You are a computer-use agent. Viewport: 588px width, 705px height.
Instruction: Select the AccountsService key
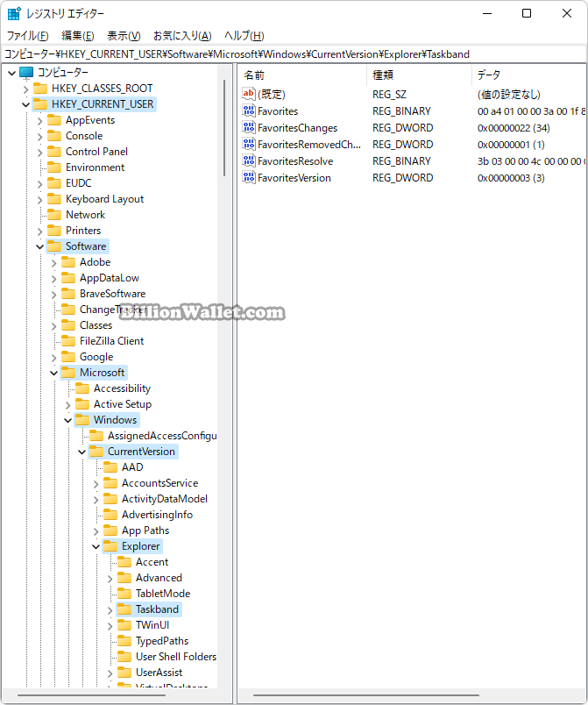click(x=159, y=483)
